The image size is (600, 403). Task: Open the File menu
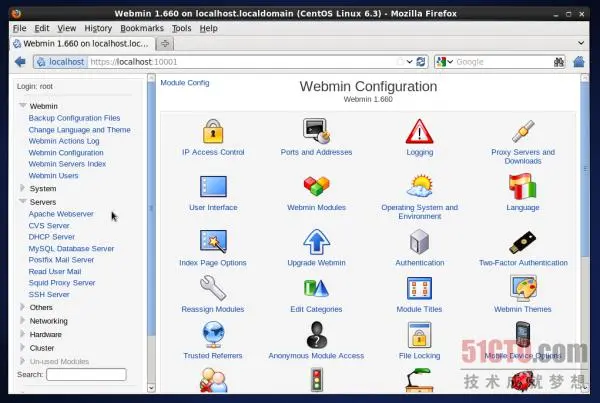coord(20,28)
